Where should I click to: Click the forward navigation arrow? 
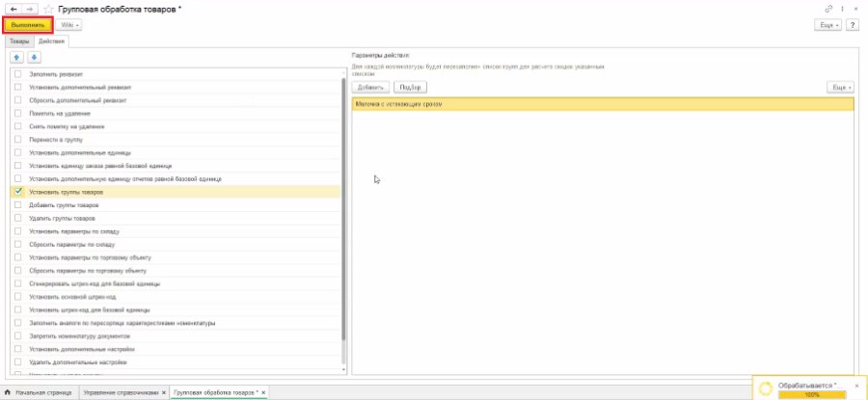pyautogui.click(x=30, y=10)
